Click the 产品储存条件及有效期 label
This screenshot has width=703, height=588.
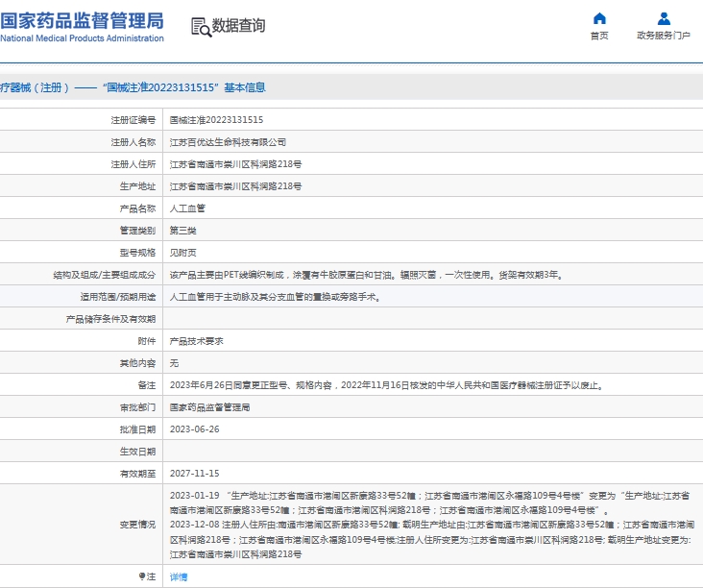(x=110, y=319)
